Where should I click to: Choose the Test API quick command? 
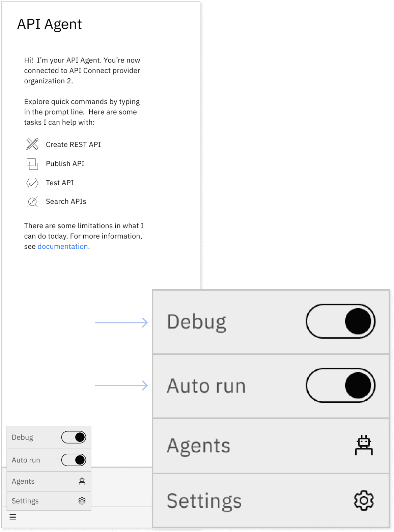pyautogui.click(x=60, y=183)
